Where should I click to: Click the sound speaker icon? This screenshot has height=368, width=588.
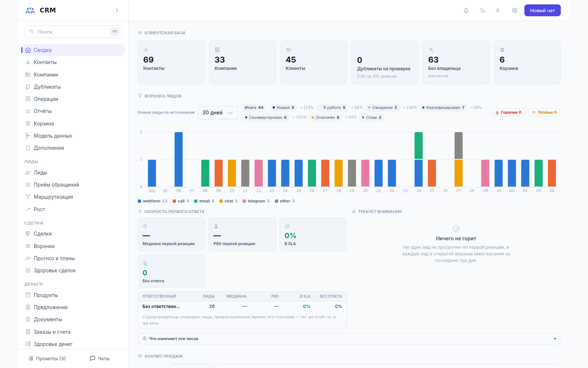pos(498,10)
